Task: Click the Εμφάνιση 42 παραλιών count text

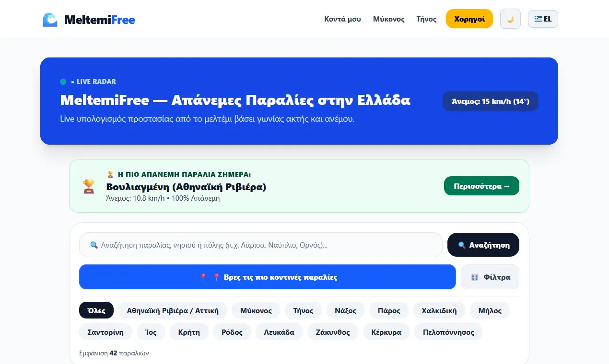Action: click(114, 353)
